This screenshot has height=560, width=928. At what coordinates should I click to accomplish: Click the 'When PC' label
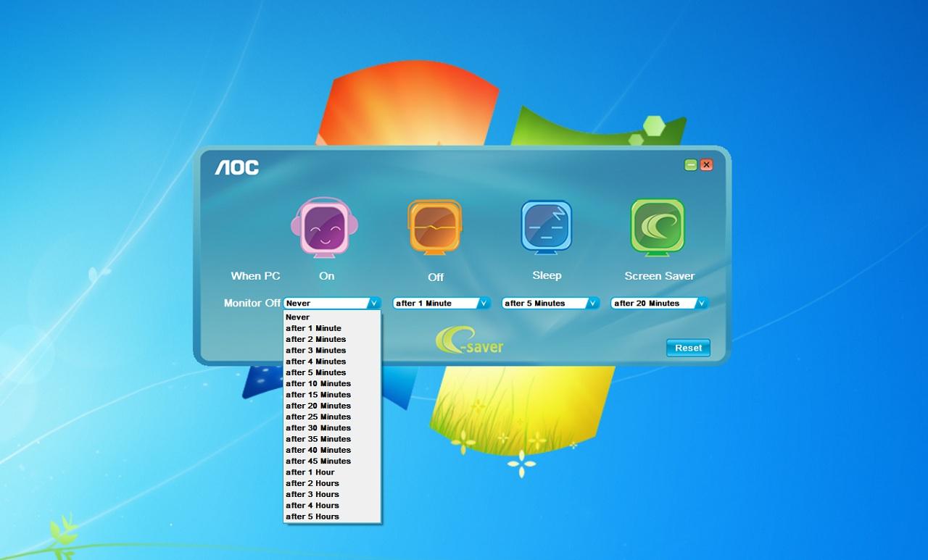pyautogui.click(x=255, y=276)
